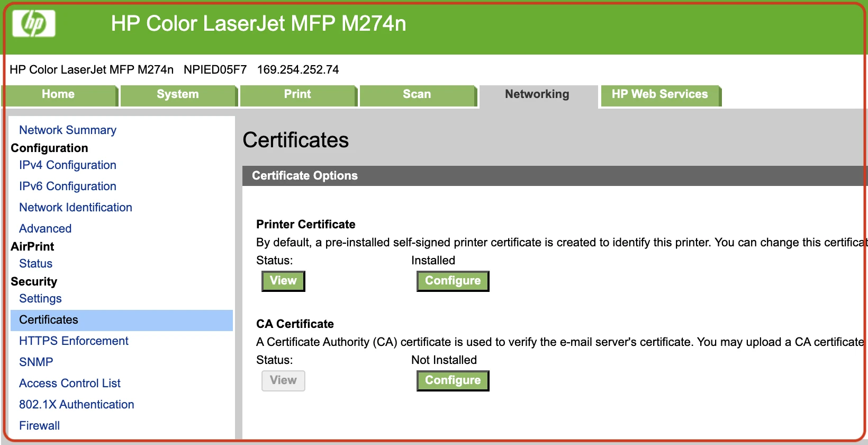View the Printer Certificate
Screen dimensions: 868x445
(x=283, y=281)
